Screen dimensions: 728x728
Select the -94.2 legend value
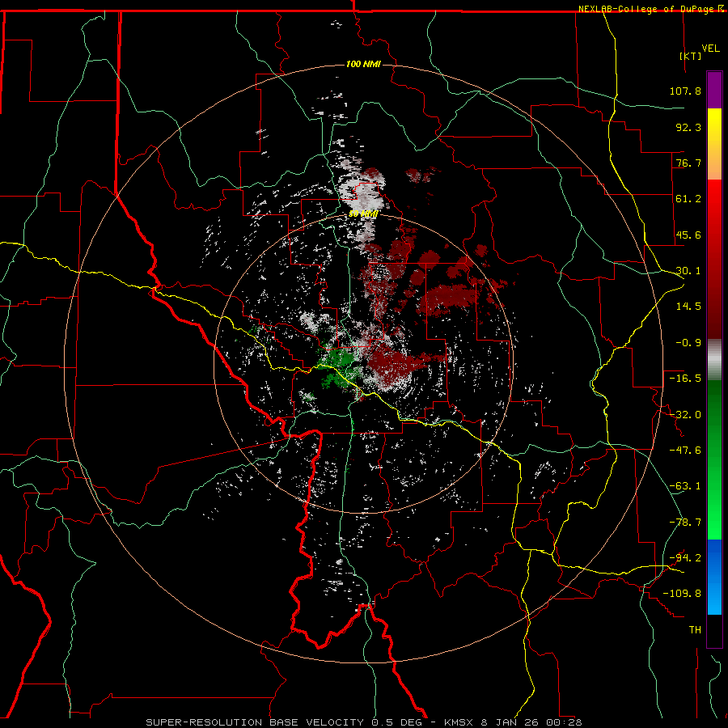[x=685, y=558]
